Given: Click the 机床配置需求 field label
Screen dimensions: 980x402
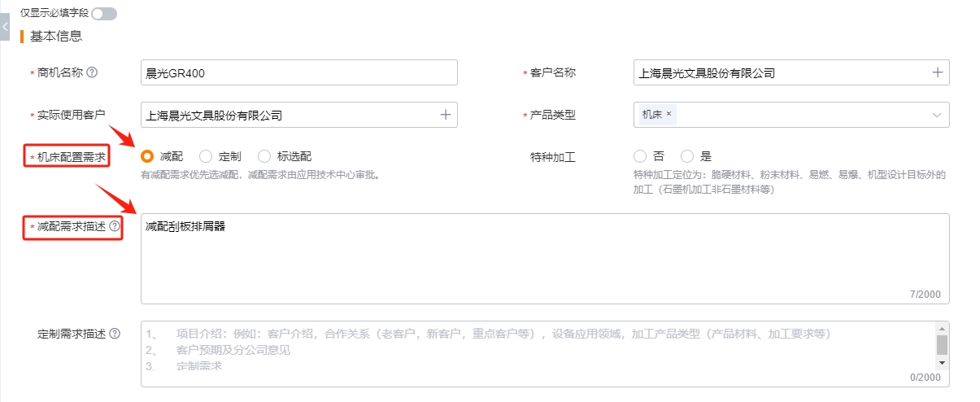Looking at the screenshot, I should pyautogui.click(x=72, y=157).
